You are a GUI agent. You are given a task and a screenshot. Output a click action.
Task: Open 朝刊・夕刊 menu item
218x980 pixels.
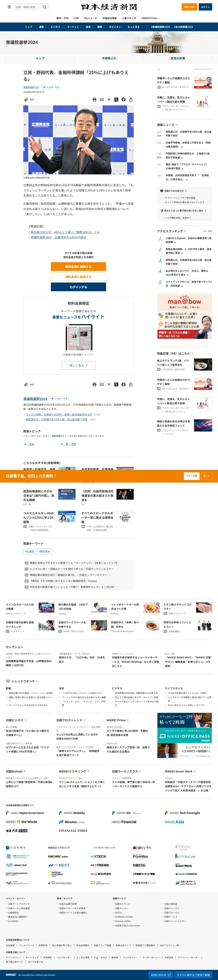(x=62, y=18)
